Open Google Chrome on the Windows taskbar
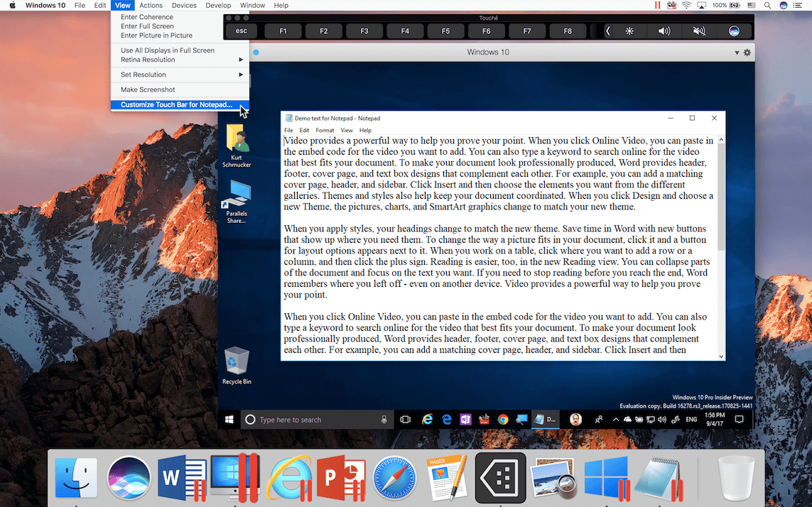Image resolution: width=812 pixels, height=507 pixels. 503,420
